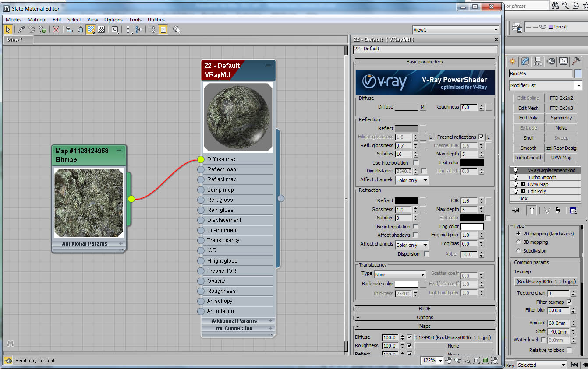Delete selected node with red X icon
This screenshot has height=369, width=588.
pyautogui.click(x=56, y=29)
